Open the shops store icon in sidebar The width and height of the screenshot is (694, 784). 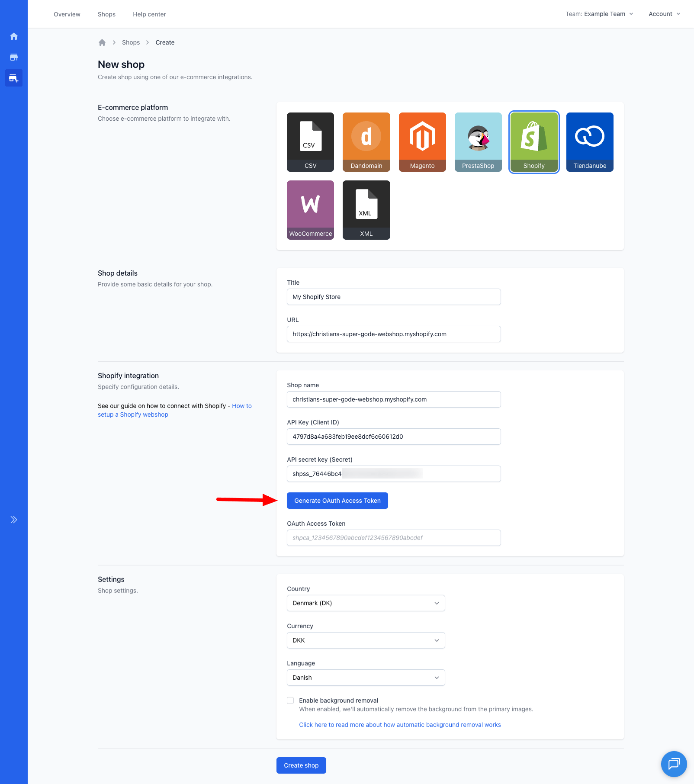point(14,57)
